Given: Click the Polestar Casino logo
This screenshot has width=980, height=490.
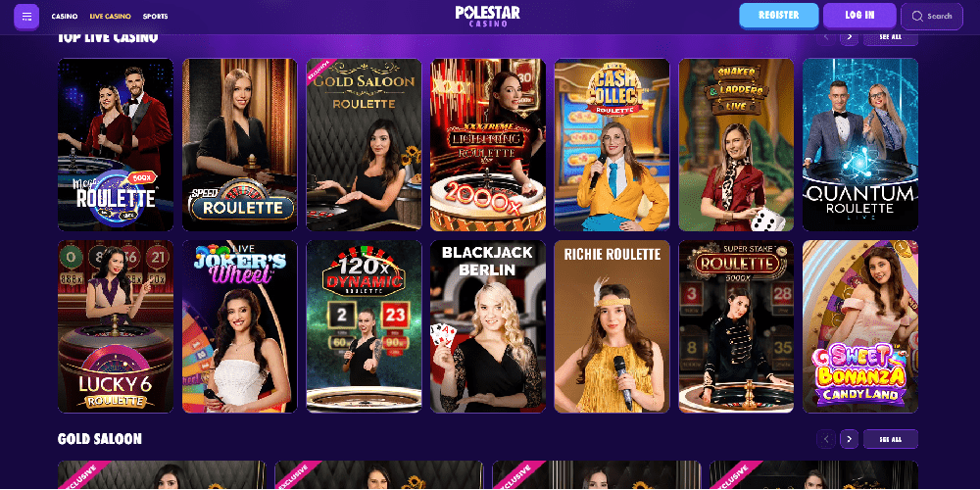Looking at the screenshot, I should 487,17.
